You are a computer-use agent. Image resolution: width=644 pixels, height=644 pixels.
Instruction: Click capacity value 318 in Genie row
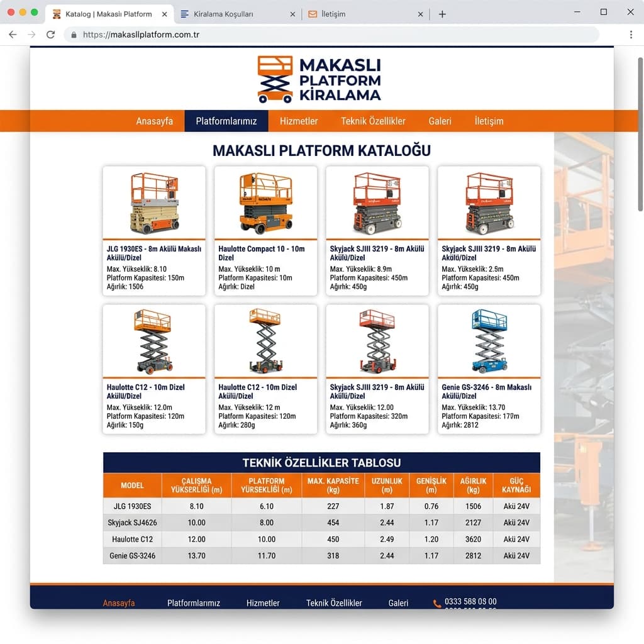(x=333, y=556)
